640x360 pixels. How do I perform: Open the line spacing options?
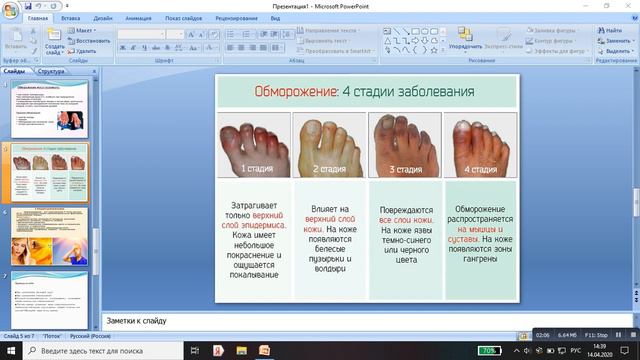tap(287, 34)
